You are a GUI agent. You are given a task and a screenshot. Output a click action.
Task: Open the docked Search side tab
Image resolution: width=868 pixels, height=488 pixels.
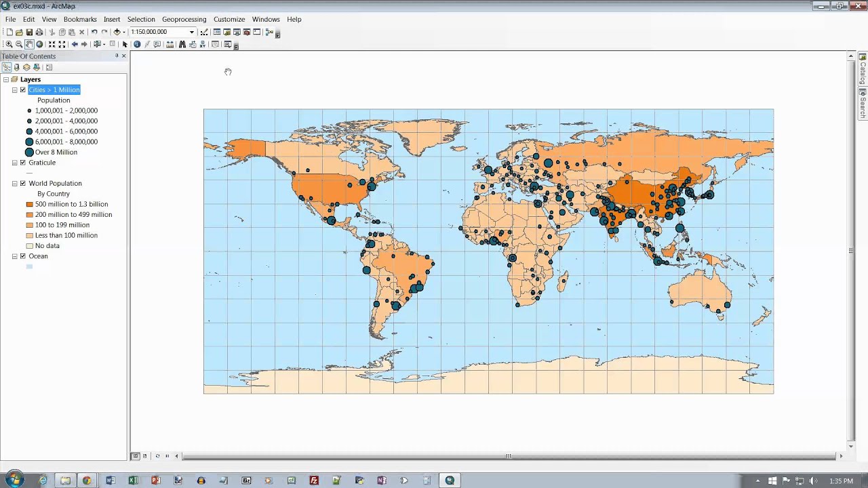(x=863, y=104)
